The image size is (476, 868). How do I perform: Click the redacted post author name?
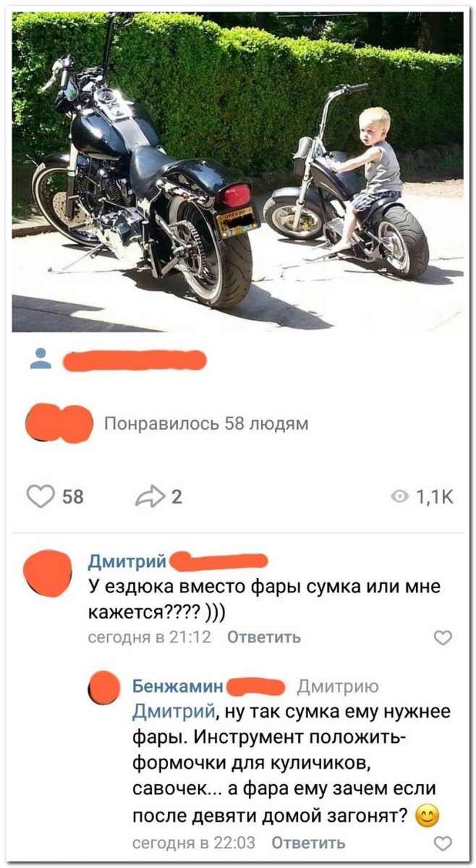[x=135, y=359]
